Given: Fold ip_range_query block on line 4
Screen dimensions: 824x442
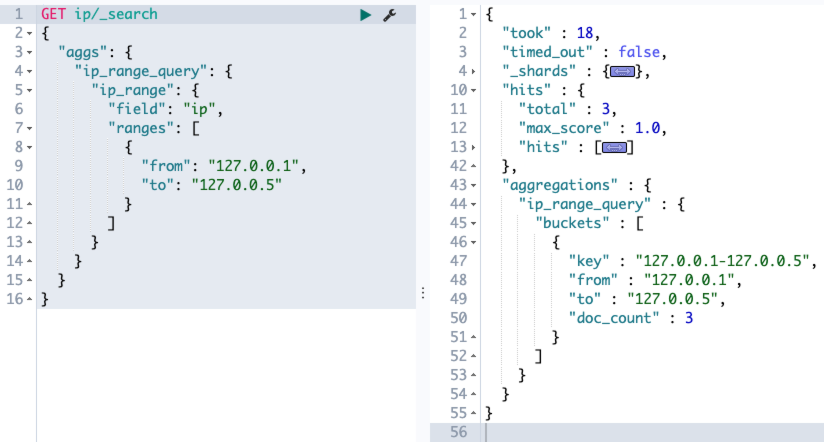Looking at the screenshot, I should [x=29, y=71].
